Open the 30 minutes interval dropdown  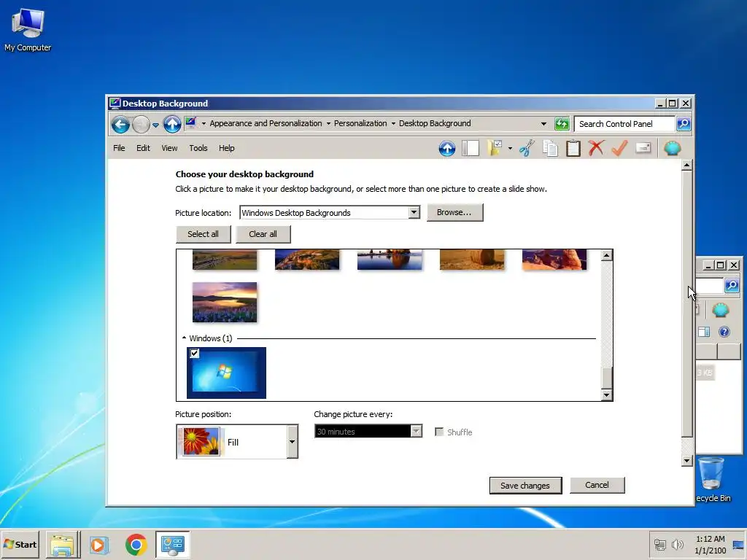(416, 432)
